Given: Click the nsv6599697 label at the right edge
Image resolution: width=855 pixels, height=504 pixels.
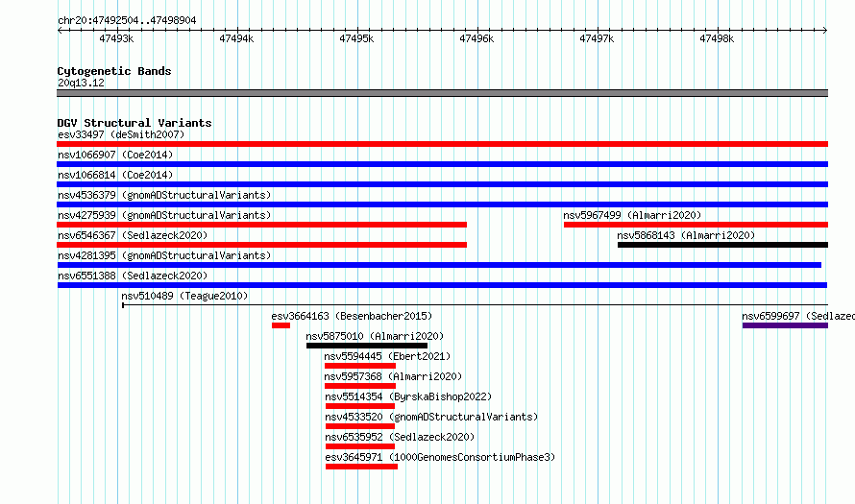Looking at the screenshot, I should 797,316.
